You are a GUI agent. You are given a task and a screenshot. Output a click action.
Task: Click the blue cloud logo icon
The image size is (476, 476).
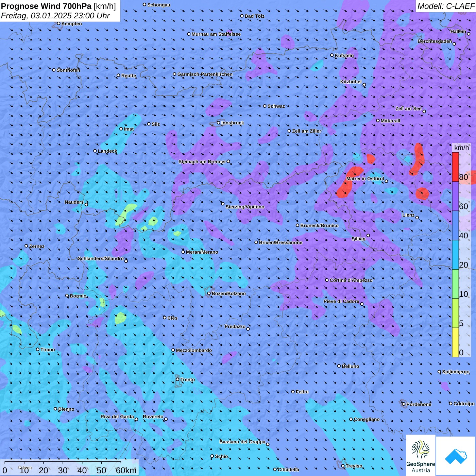(456, 456)
